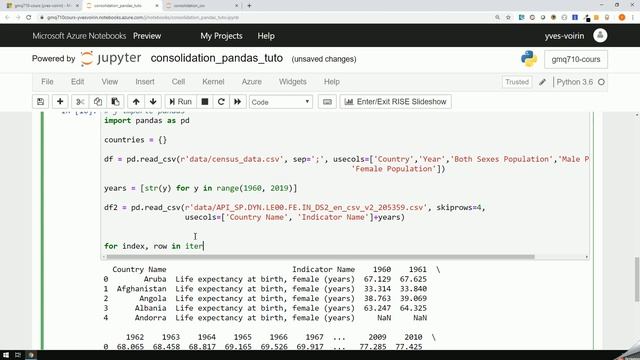The width and height of the screenshot is (640, 360).
Task: Place cursor in 'for index, row in iter' line
Action: tap(153, 246)
